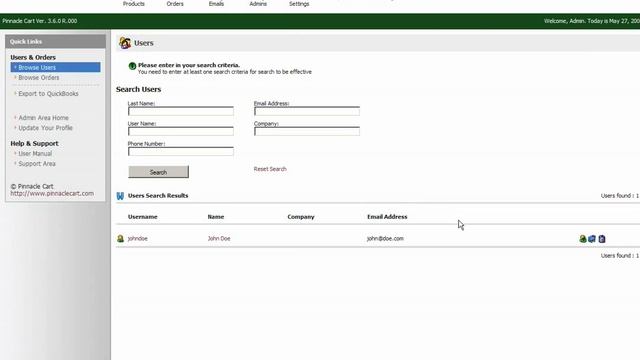The height and width of the screenshot is (360, 640).
Task: Select Browse Users in Quick Links
Action: (56, 67)
